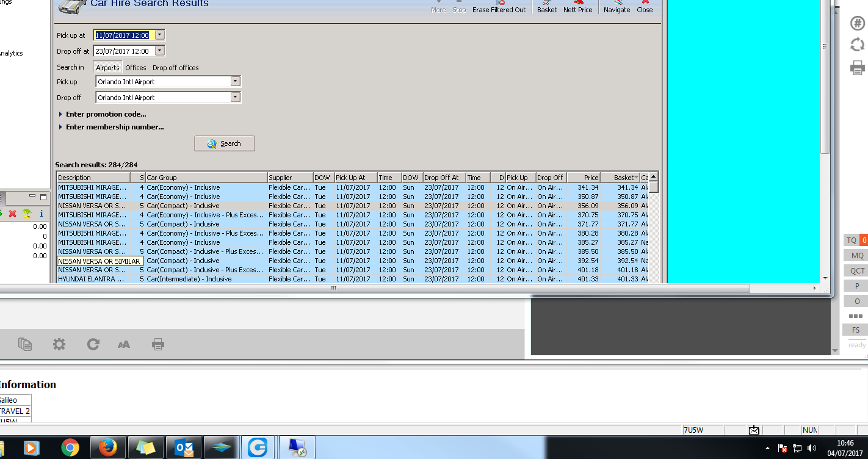The width and height of the screenshot is (868, 459).
Task: Close the Car Hire Search Results panel
Action: pyautogui.click(x=645, y=7)
